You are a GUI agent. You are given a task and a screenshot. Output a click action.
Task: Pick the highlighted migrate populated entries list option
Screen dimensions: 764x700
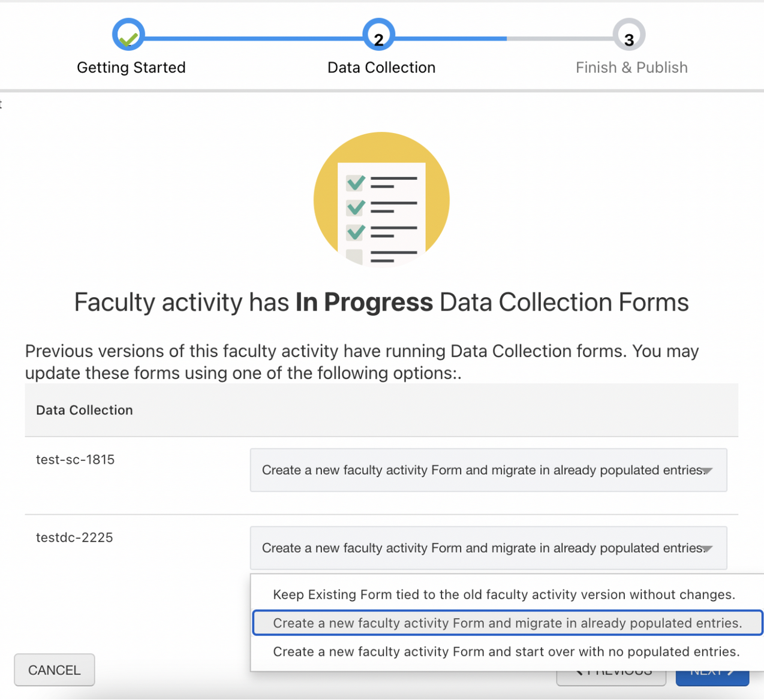coord(507,623)
